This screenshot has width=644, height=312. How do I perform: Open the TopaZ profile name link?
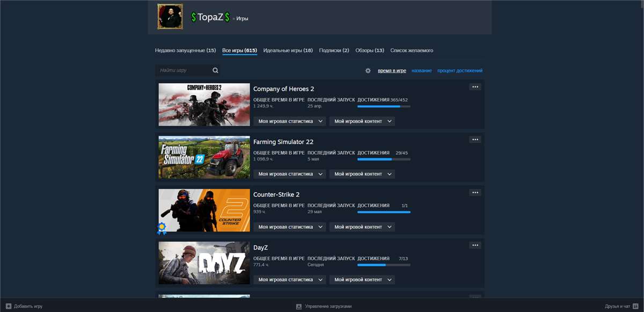(x=210, y=17)
